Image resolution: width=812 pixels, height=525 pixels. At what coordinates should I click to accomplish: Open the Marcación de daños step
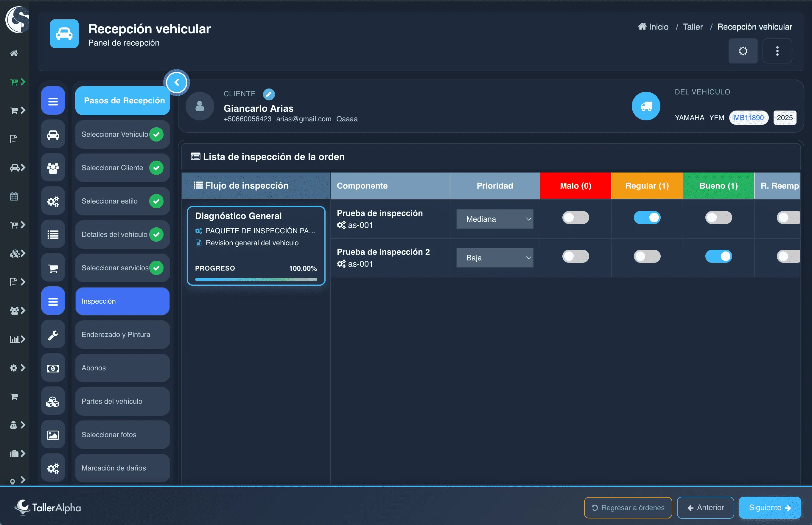click(x=122, y=468)
